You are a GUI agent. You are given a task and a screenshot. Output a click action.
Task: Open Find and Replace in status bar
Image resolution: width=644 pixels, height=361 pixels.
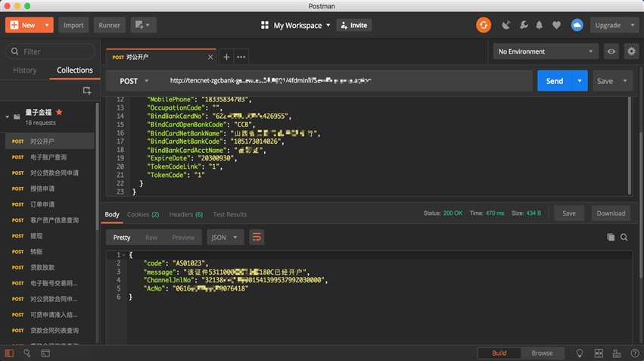click(27, 353)
